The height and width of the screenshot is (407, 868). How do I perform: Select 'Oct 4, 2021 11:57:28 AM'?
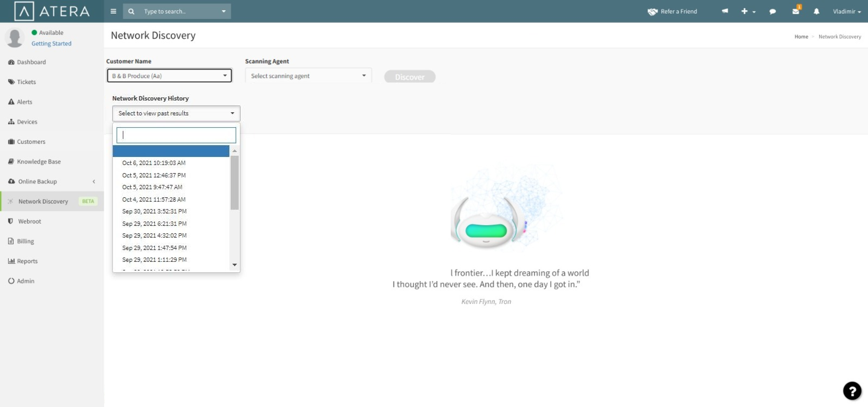point(154,199)
